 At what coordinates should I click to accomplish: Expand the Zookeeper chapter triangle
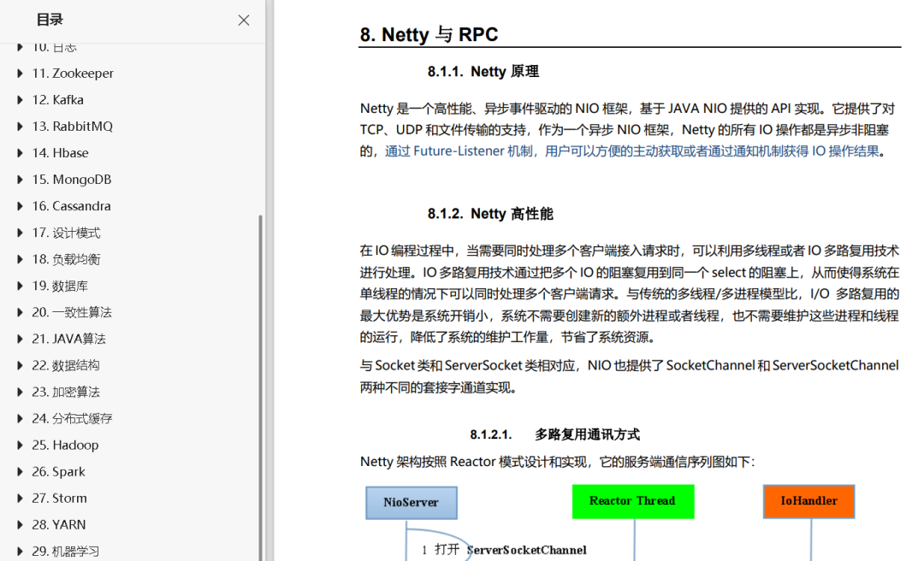pyautogui.click(x=19, y=73)
